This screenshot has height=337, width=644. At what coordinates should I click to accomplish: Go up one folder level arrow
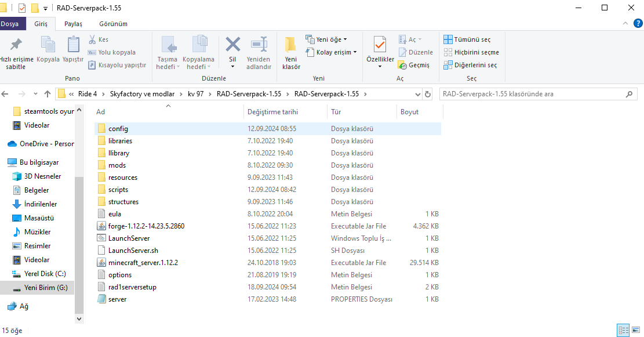(47, 94)
